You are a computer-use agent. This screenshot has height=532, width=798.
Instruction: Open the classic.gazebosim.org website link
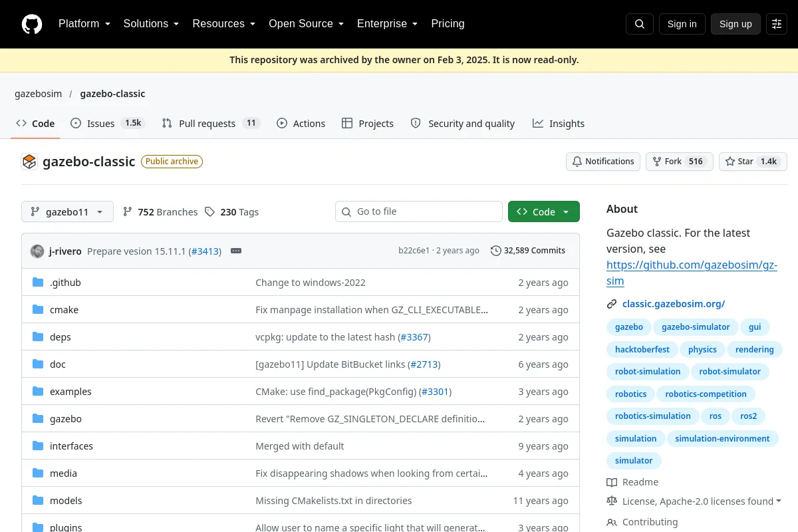pyautogui.click(x=674, y=304)
